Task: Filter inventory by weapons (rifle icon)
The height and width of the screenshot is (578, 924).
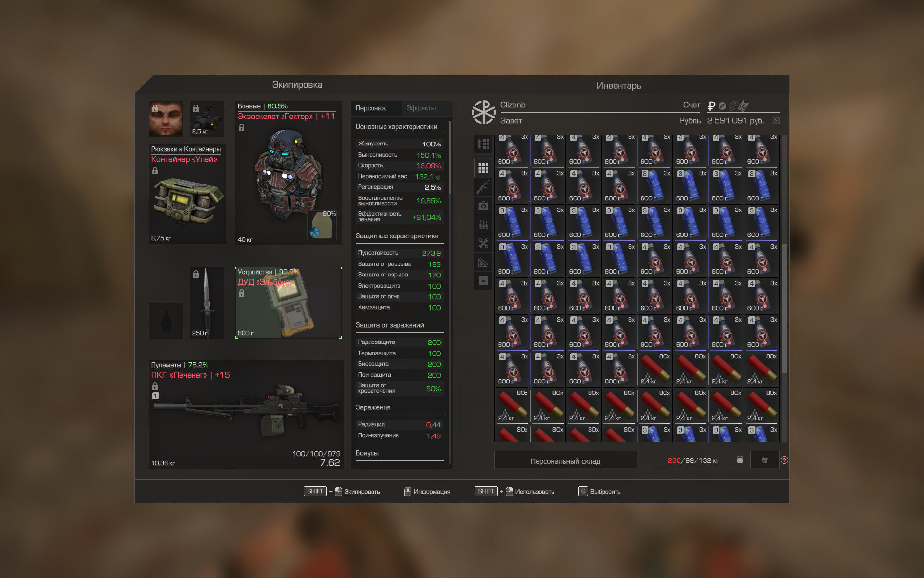Action: tap(483, 187)
